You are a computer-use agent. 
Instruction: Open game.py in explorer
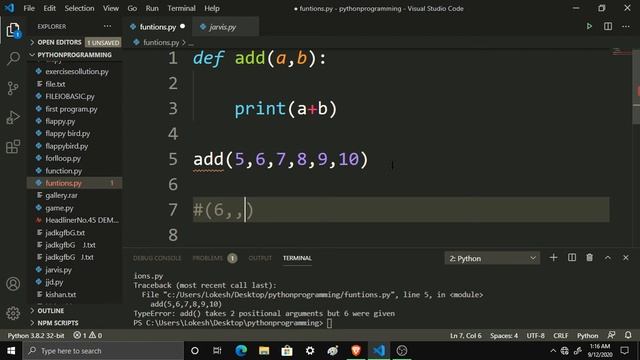pos(59,208)
